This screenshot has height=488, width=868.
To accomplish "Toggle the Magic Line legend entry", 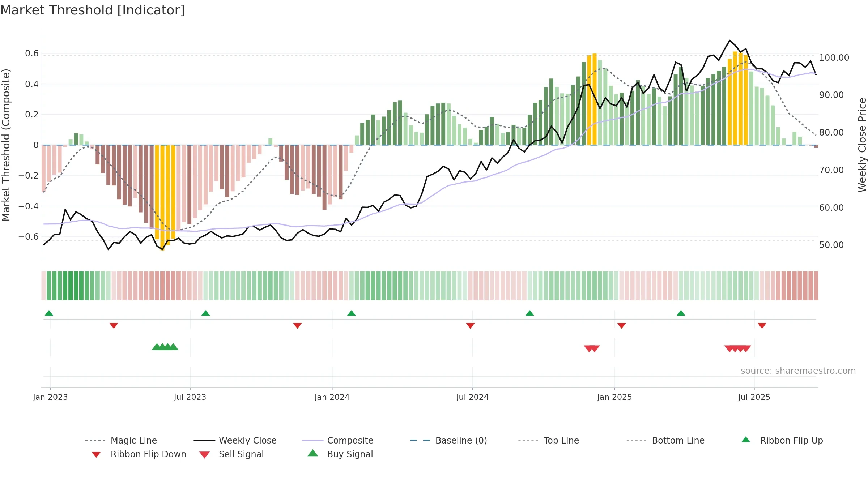I will pos(121,440).
